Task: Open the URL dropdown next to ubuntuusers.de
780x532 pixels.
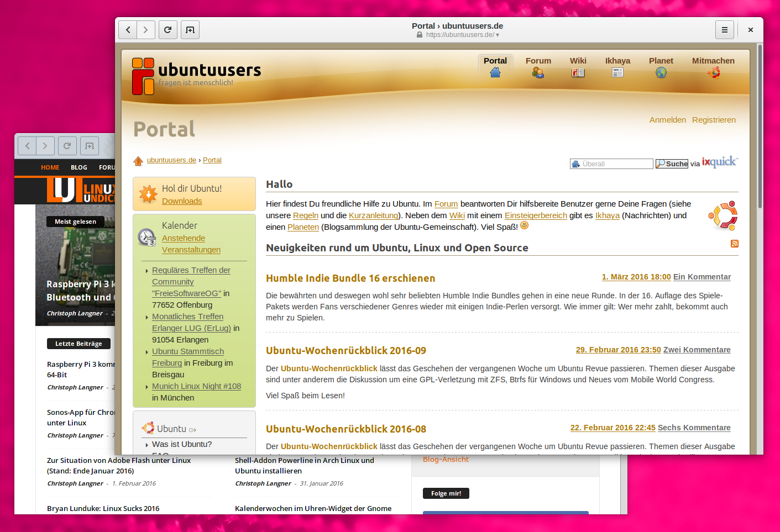Action: [498, 34]
